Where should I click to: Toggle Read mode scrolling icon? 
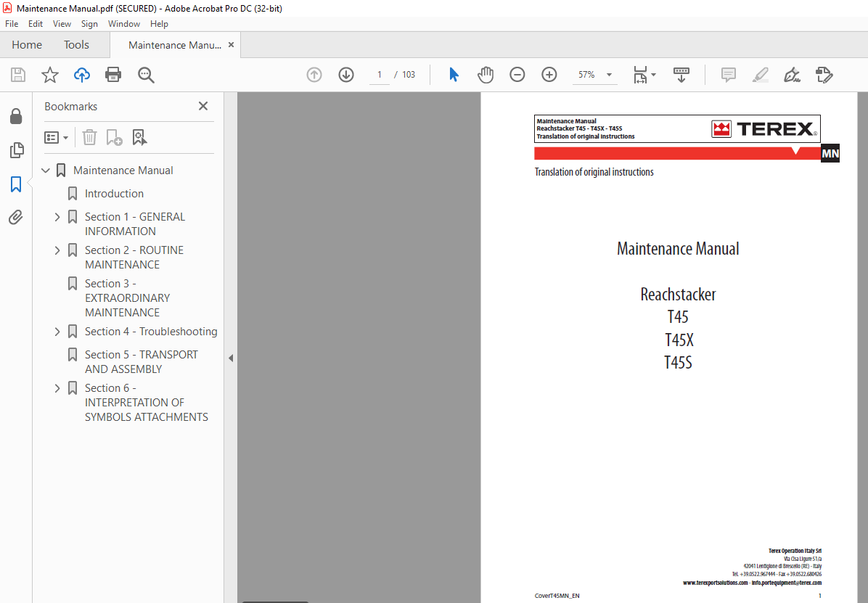[x=681, y=75]
